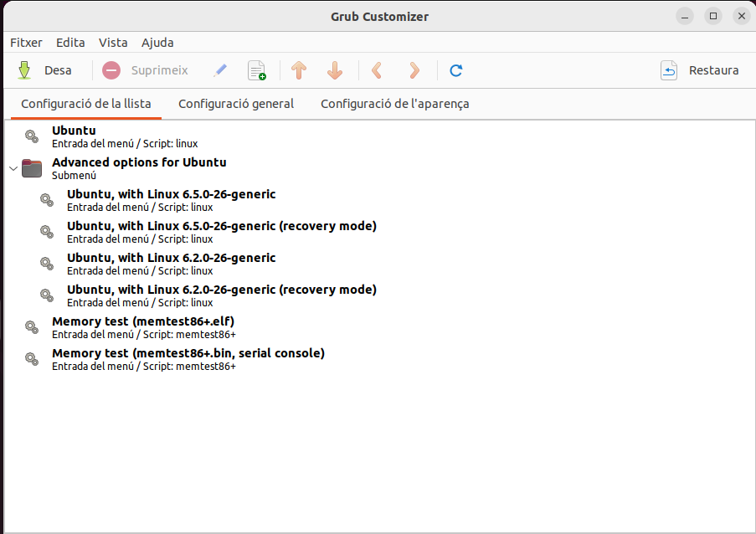756x534 pixels.
Task: Minimize the Grub Customizer window
Action: [684, 17]
